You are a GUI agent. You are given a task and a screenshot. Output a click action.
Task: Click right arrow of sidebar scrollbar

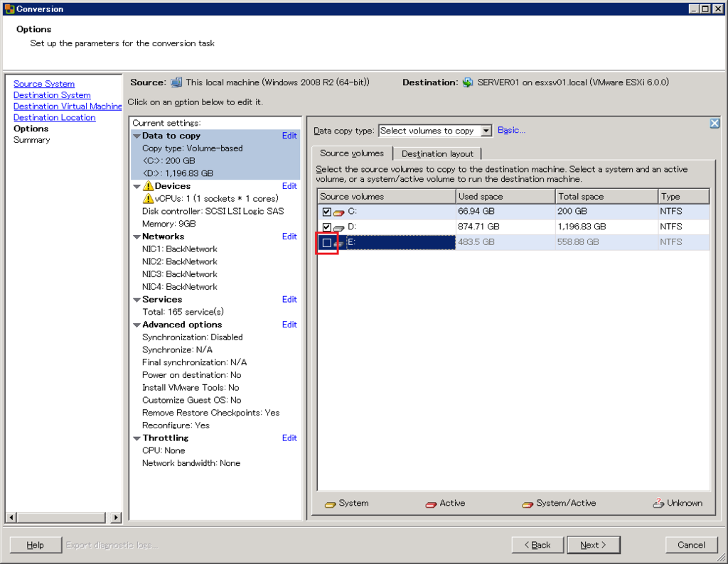pos(116,517)
